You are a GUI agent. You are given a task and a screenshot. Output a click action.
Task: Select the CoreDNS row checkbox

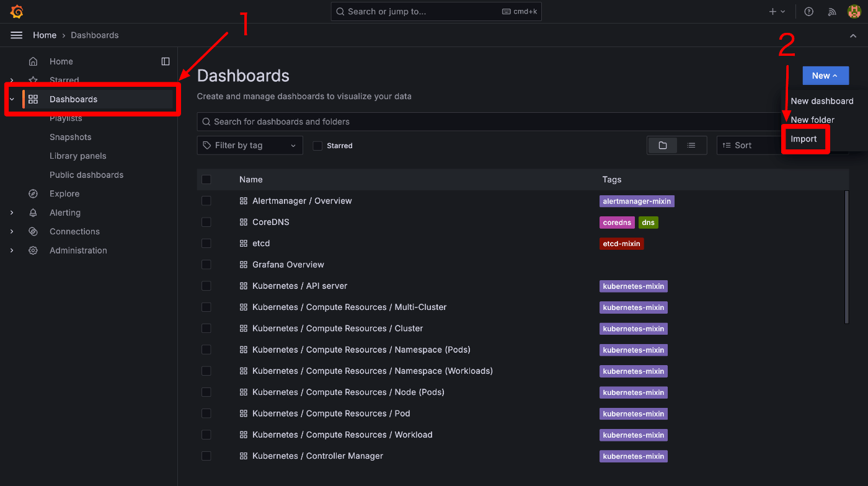click(x=206, y=222)
